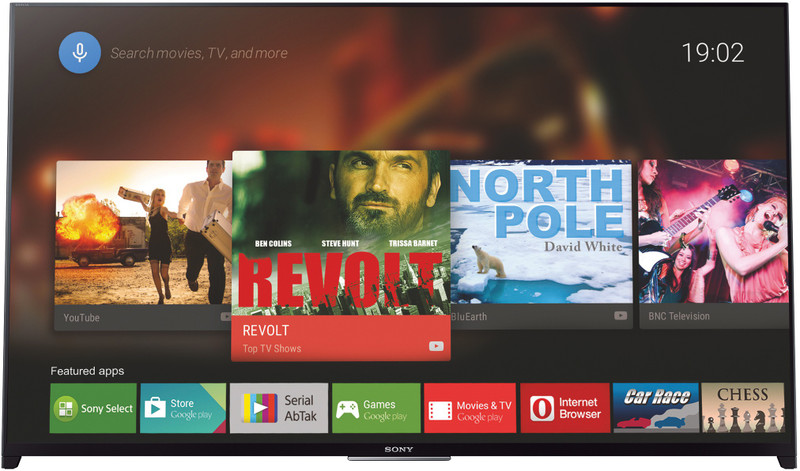Click the YouTube icon on BluEarth card

tap(620, 316)
